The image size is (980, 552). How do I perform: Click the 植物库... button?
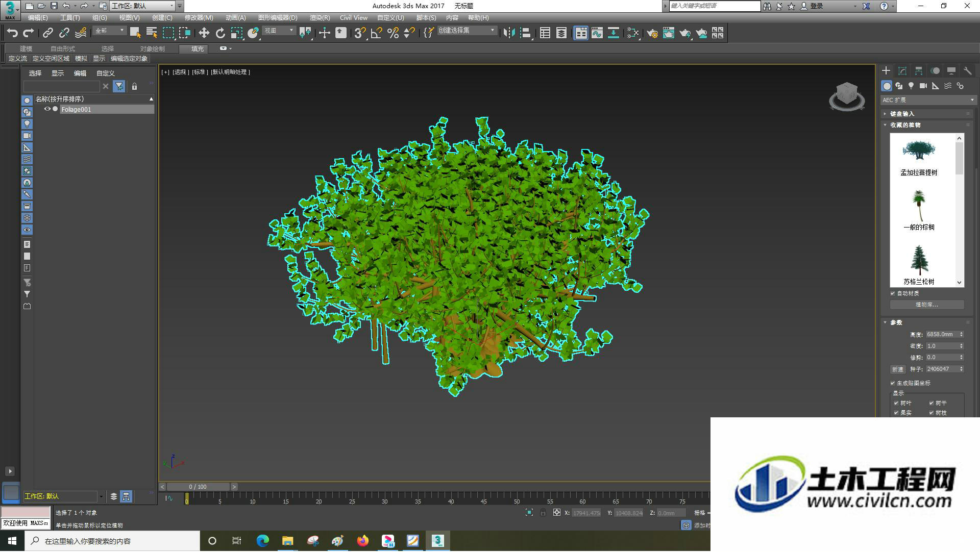tap(927, 305)
